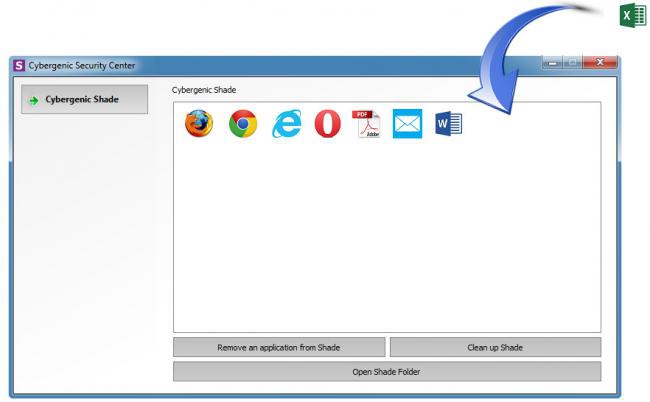
Task: Click the Open Shade Folder button
Action: coord(387,372)
